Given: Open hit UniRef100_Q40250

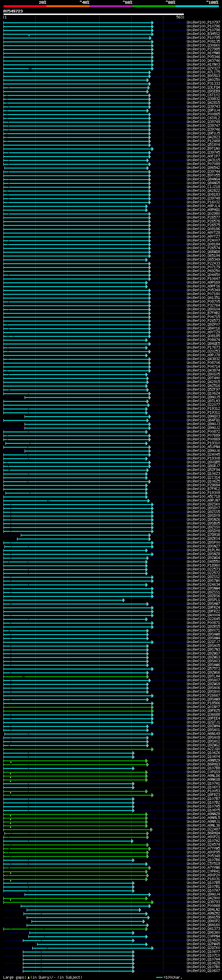Looking at the screenshot, I should tap(203, 80).
